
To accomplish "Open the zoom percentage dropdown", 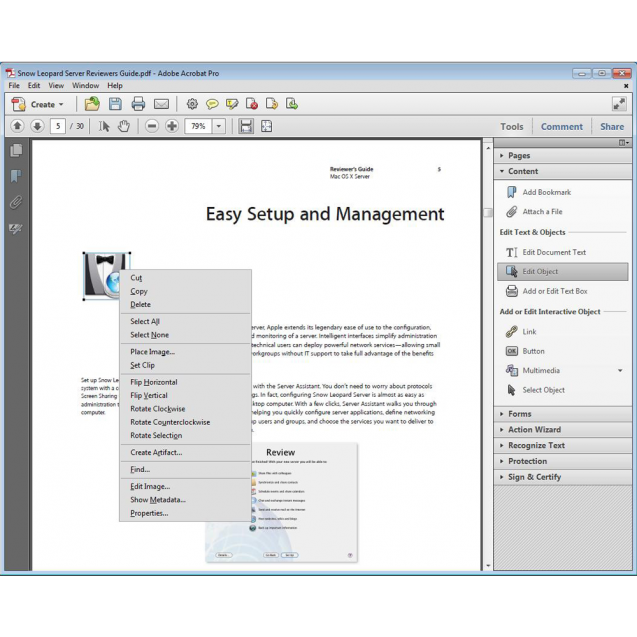I will (x=219, y=126).
